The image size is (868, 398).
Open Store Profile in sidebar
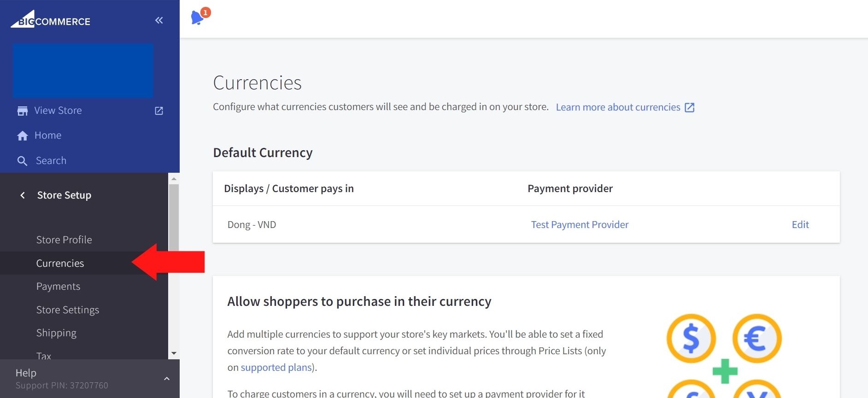pos(64,240)
